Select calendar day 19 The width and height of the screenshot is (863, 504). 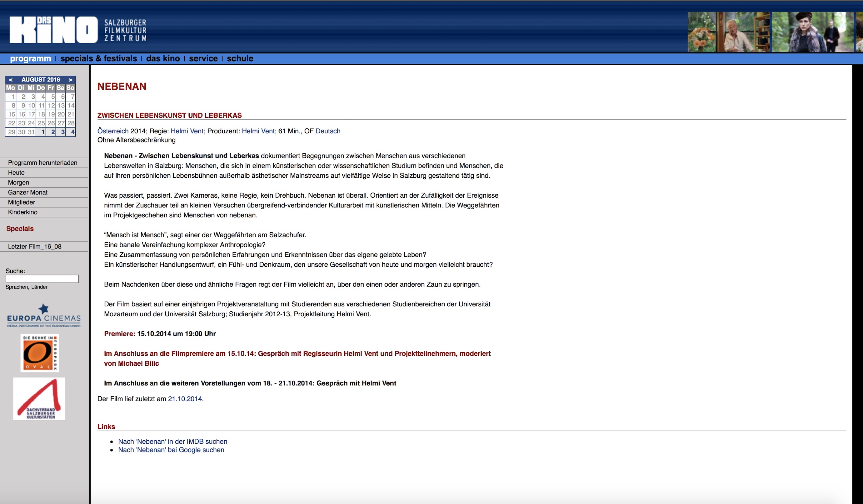pyautogui.click(x=51, y=114)
